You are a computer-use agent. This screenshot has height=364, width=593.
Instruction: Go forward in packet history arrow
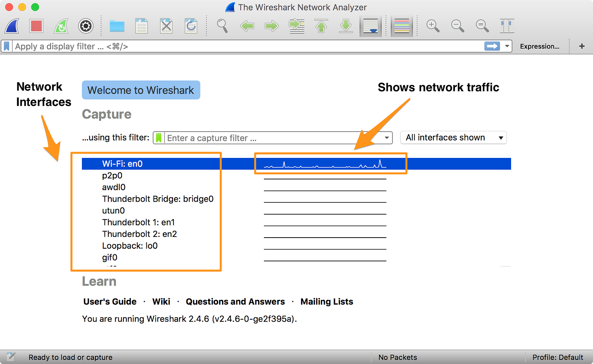coord(272,26)
